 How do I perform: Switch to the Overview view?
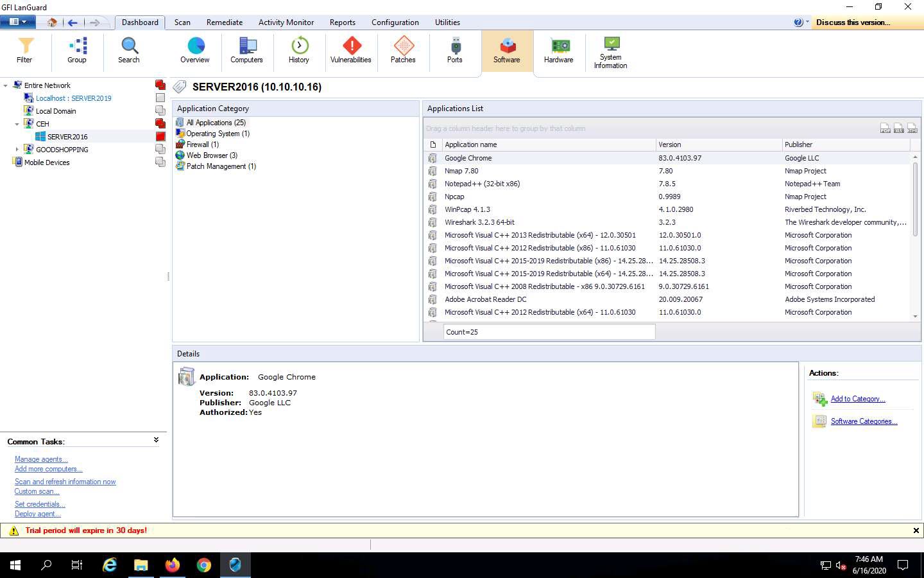195,51
